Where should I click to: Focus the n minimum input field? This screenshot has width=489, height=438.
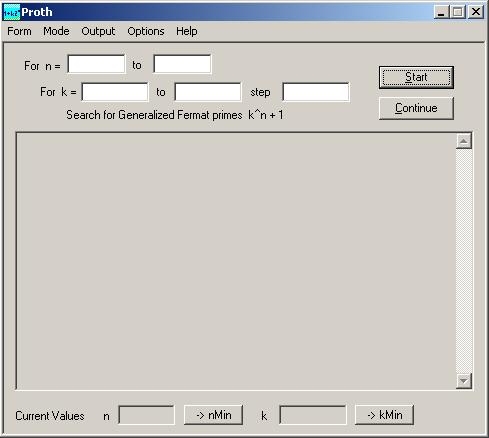click(x=96, y=64)
